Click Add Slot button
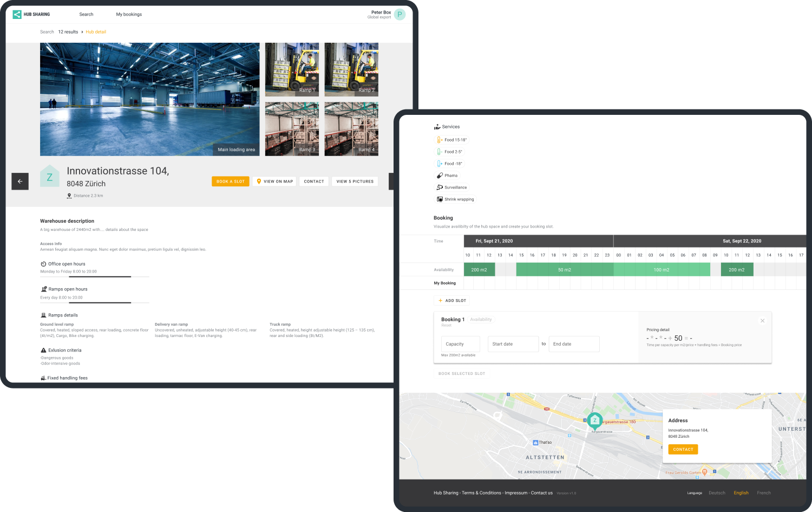The image size is (812, 512). pyautogui.click(x=452, y=301)
